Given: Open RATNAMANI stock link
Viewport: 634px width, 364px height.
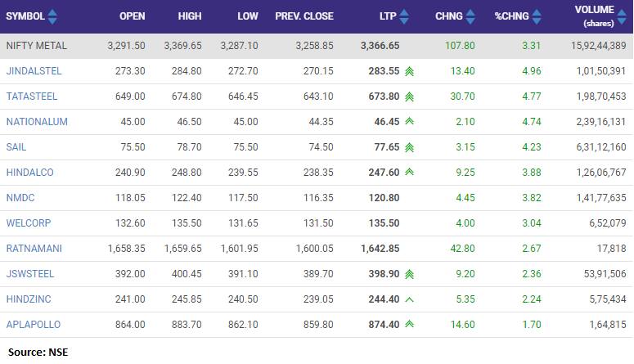Looking at the screenshot, I should (34, 249).
